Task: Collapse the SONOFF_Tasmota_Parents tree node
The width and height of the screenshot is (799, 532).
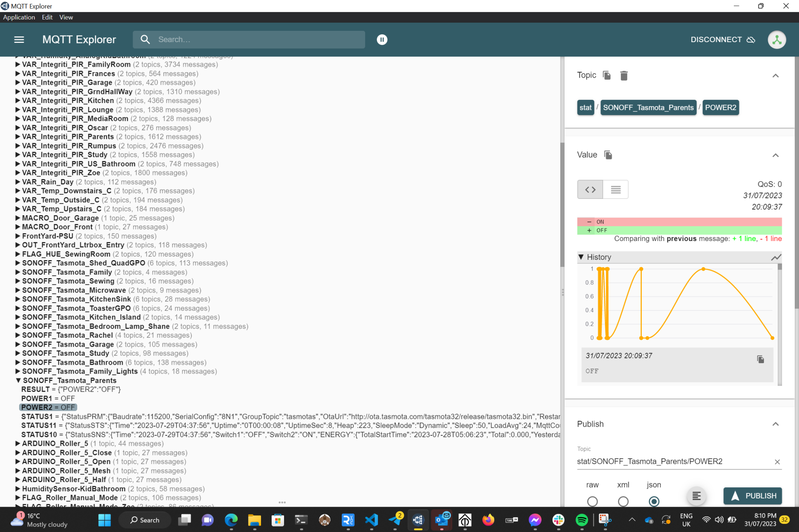Action: click(18, 380)
